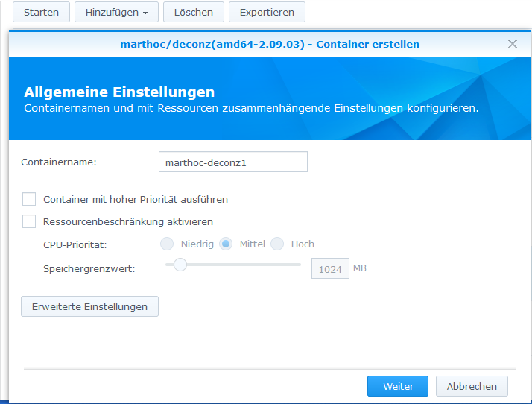Close the Container erstellen dialog
The width and height of the screenshot is (532, 404).
[513, 44]
